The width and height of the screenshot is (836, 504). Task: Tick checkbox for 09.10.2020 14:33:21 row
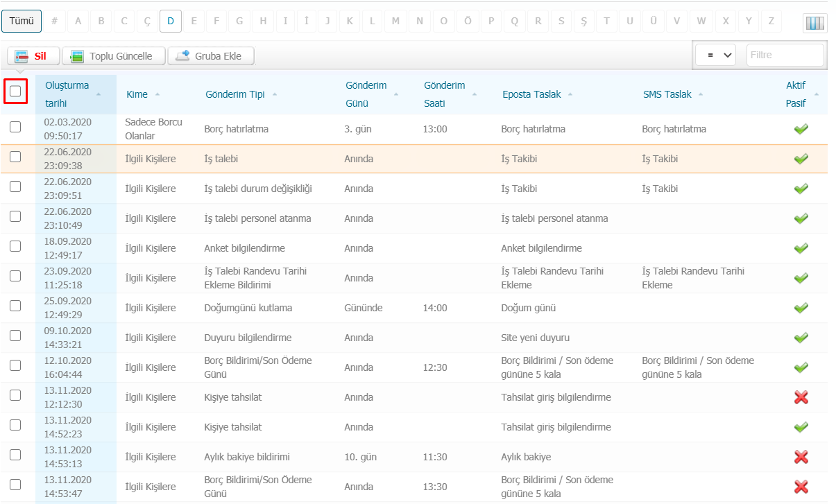[15, 336]
